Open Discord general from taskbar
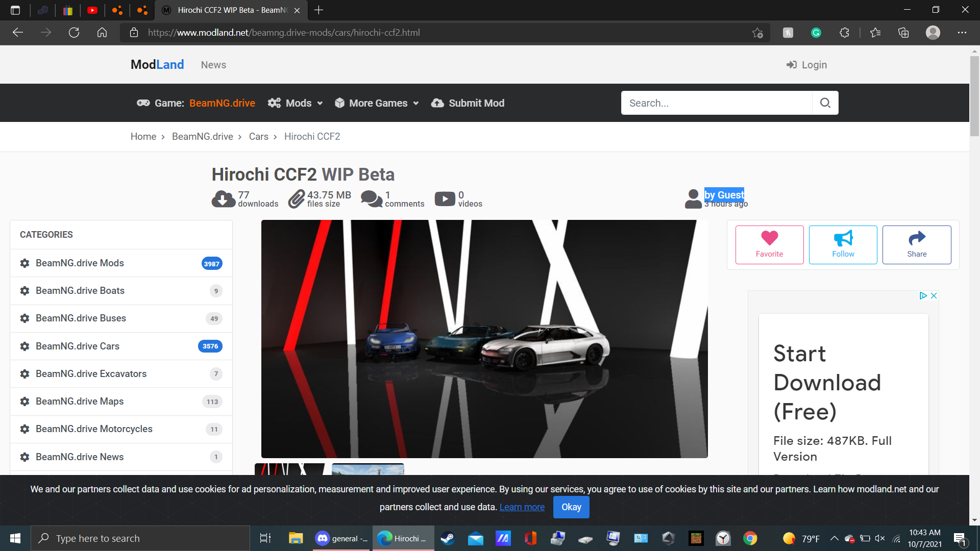Image resolution: width=980 pixels, height=551 pixels. click(x=342, y=539)
